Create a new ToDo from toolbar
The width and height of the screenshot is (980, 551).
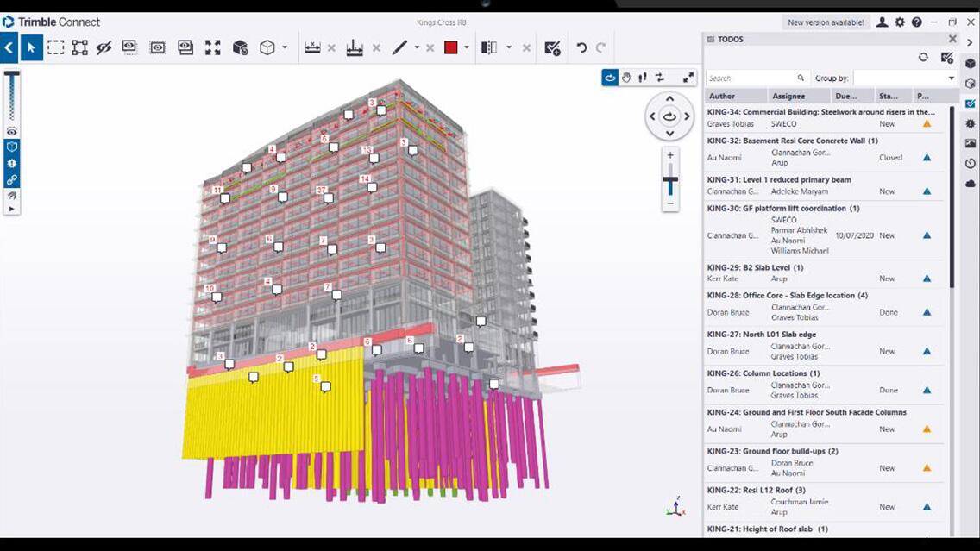coord(552,48)
